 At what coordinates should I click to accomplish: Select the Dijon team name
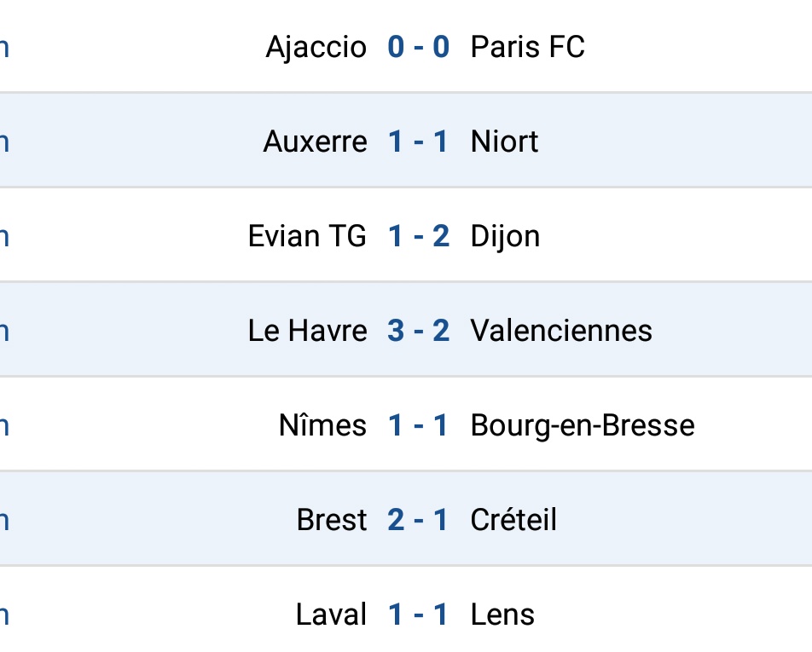(x=505, y=238)
